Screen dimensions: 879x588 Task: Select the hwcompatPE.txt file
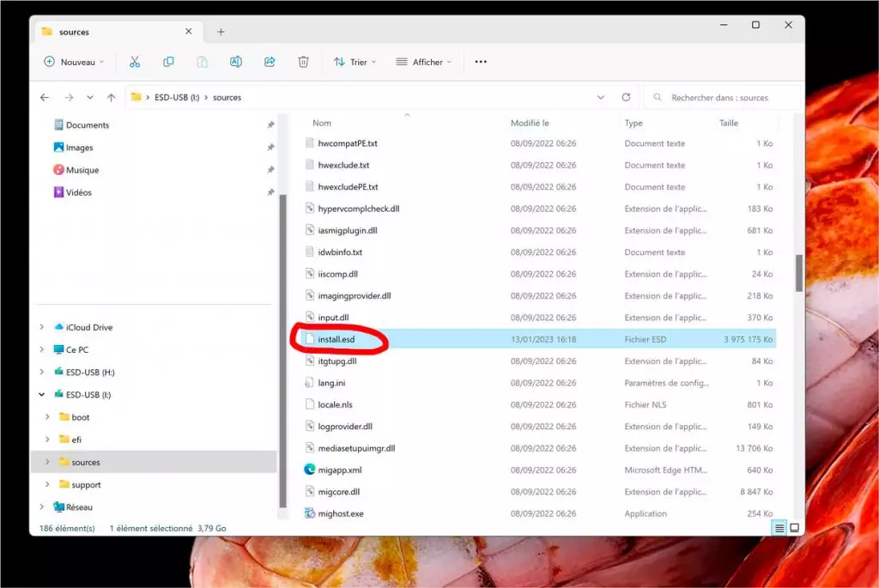tap(539, 143)
